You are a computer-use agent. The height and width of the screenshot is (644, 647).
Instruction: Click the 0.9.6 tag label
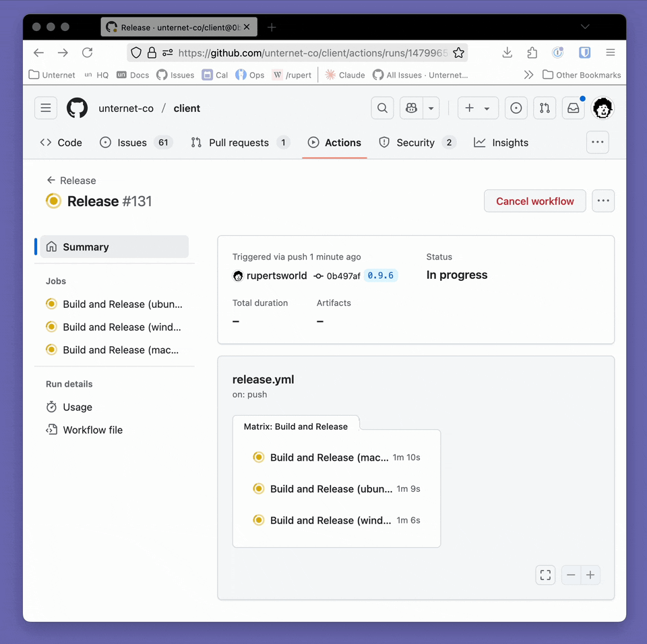tap(380, 276)
